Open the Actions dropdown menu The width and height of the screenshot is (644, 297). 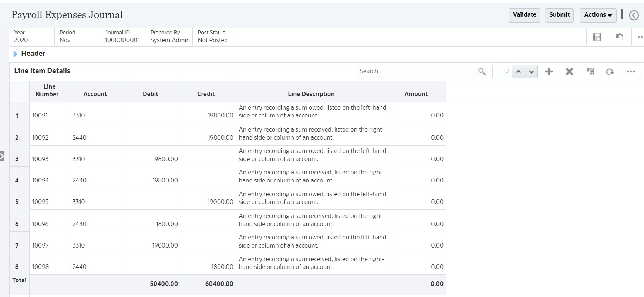click(598, 15)
